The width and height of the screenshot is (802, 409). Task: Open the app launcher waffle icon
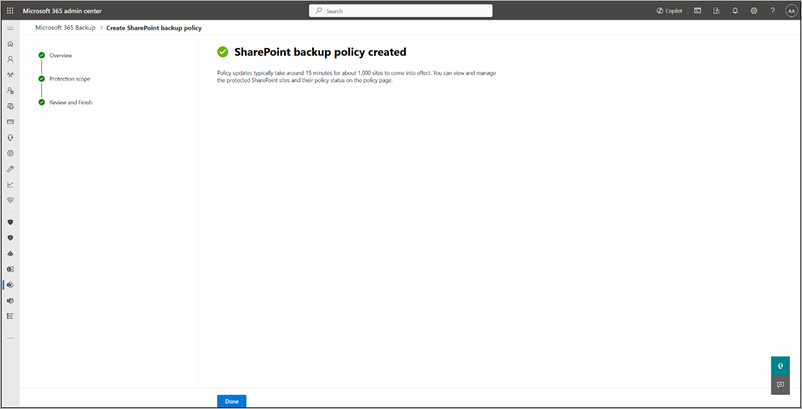pyautogui.click(x=10, y=11)
